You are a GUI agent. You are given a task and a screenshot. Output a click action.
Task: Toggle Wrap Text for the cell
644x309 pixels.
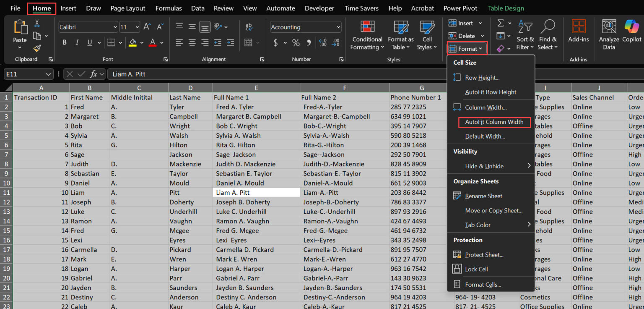click(249, 26)
